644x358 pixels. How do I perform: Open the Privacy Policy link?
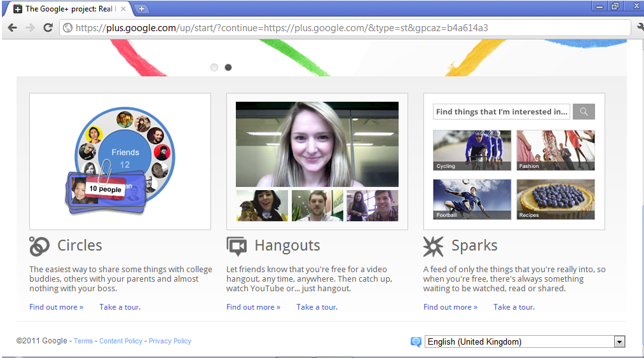[x=170, y=341]
